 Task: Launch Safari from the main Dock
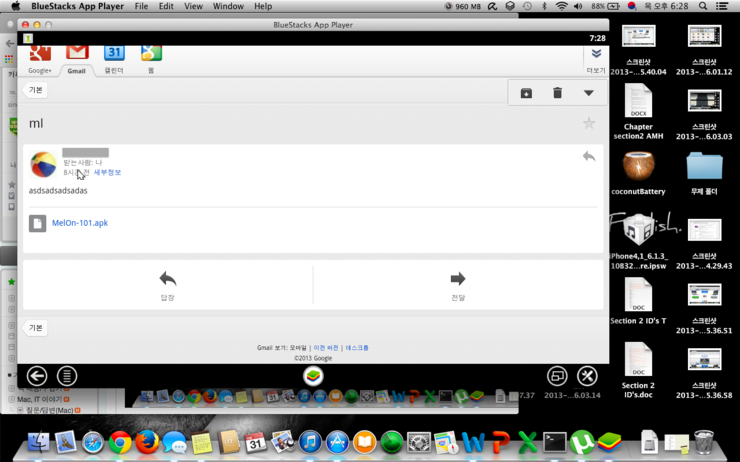pyautogui.click(x=92, y=443)
